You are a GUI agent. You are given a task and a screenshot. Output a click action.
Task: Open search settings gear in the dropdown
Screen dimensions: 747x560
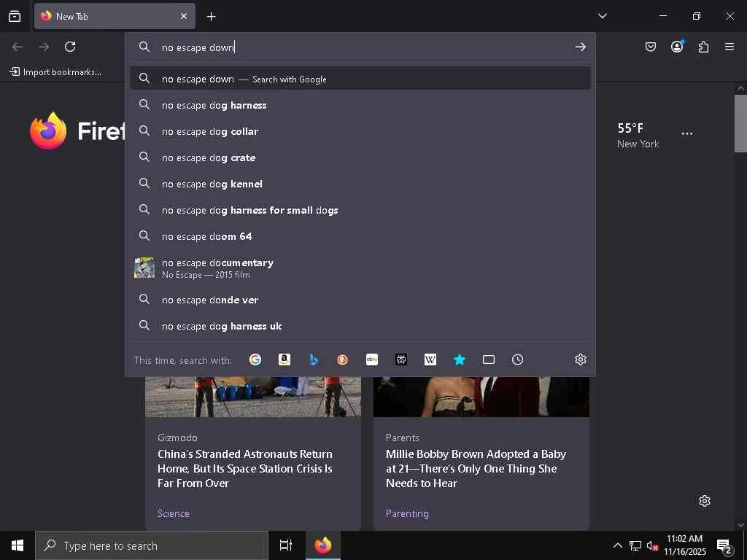580,359
